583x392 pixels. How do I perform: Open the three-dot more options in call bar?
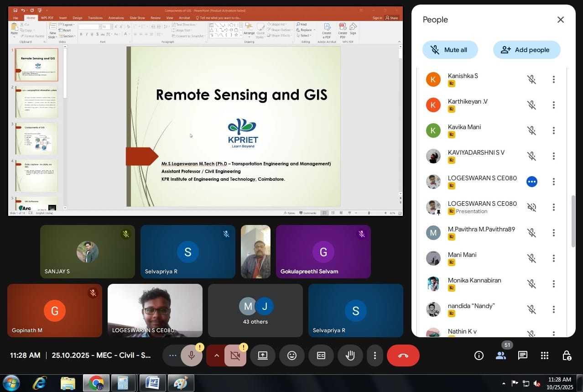click(x=375, y=355)
